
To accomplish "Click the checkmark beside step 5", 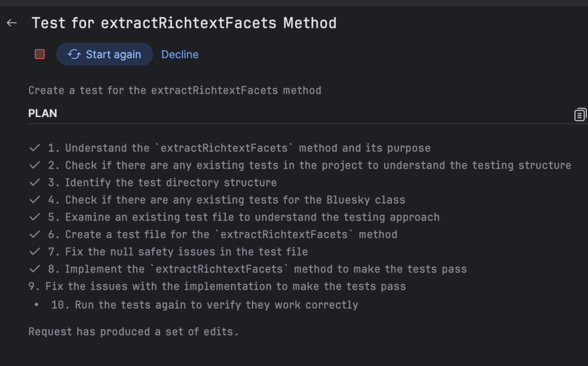I will pos(35,217).
